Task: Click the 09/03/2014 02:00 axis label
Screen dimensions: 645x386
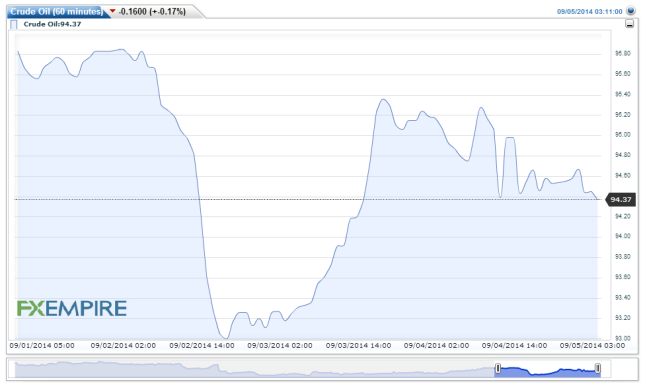Action: coord(280,346)
